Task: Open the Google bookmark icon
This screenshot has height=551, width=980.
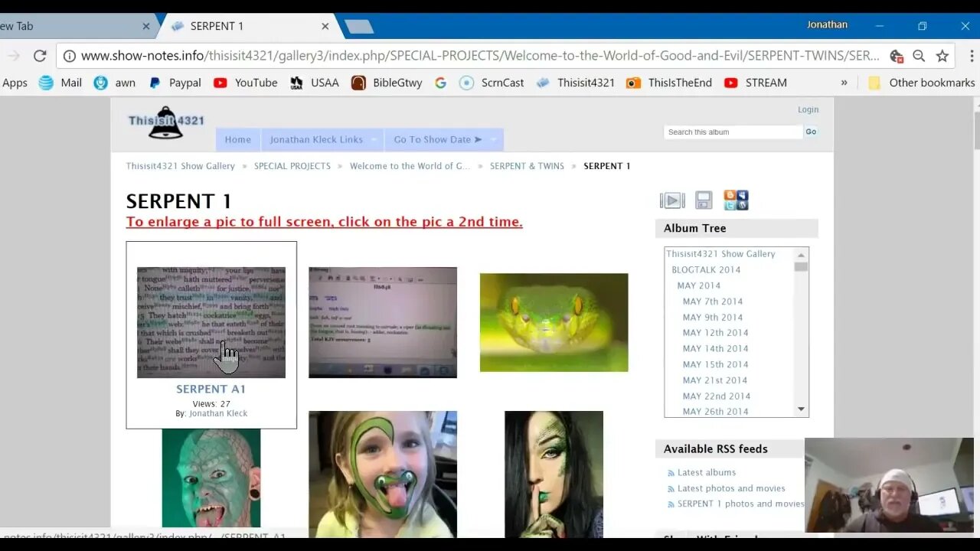Action: 440,83
